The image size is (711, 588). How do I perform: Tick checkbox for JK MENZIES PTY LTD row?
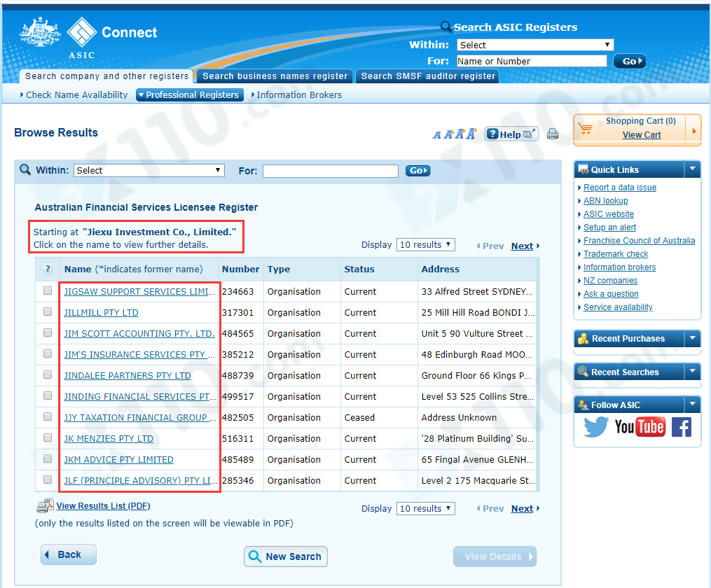pyautogui.click(x=48, y=437)
